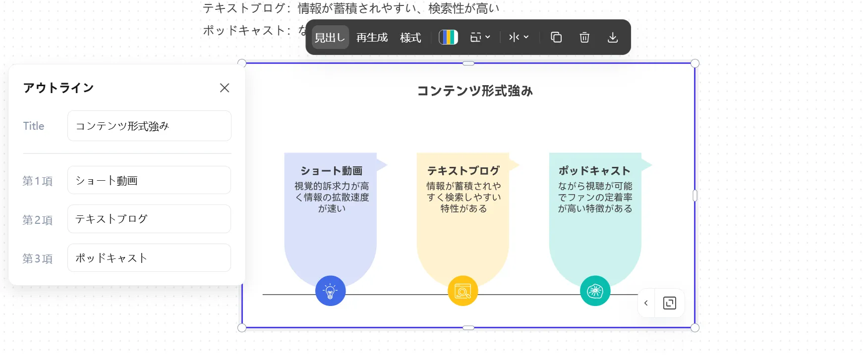Delete the infographic using the trash icon

[x=584, y=37]
